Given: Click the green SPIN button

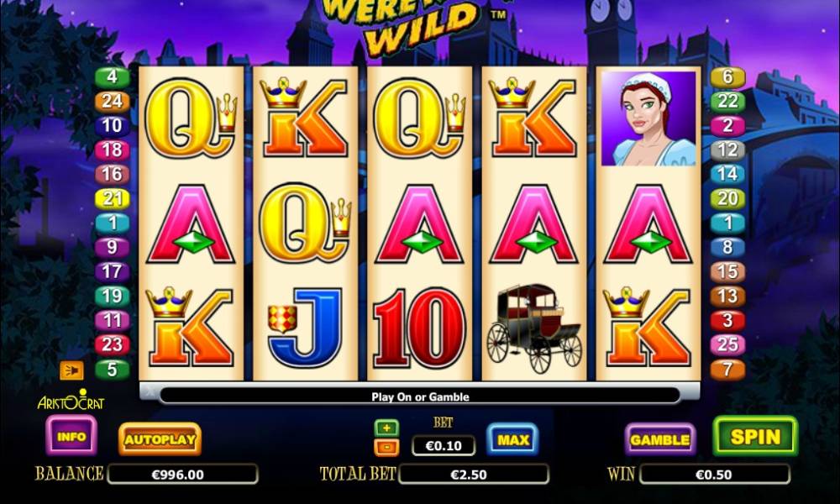Looking at the screenshot, I should pos(755,437).
